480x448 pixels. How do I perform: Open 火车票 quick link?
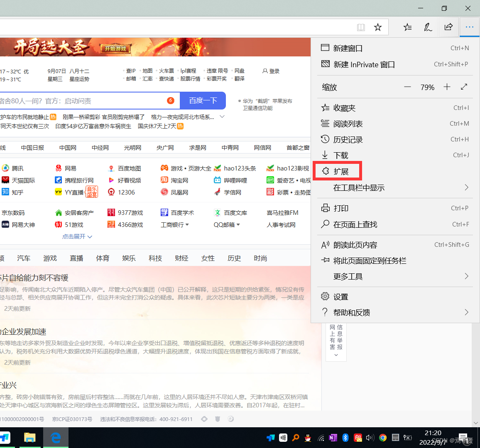166,71
